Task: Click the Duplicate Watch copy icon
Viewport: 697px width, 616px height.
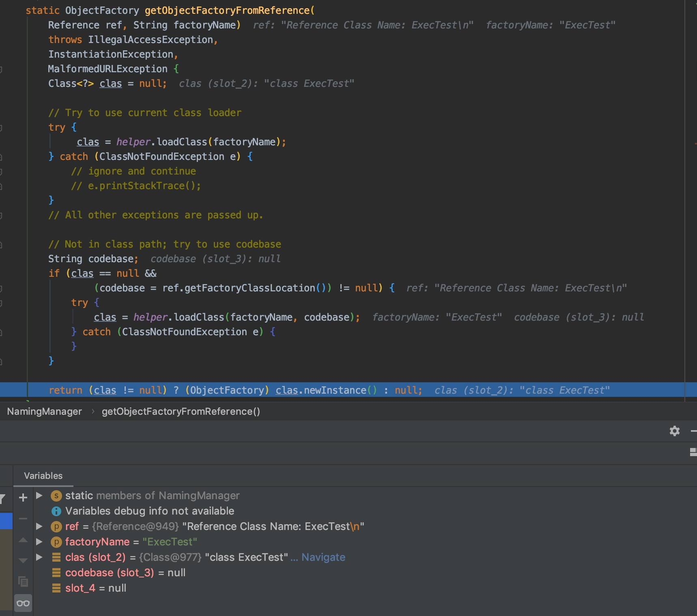Action: 23,582
